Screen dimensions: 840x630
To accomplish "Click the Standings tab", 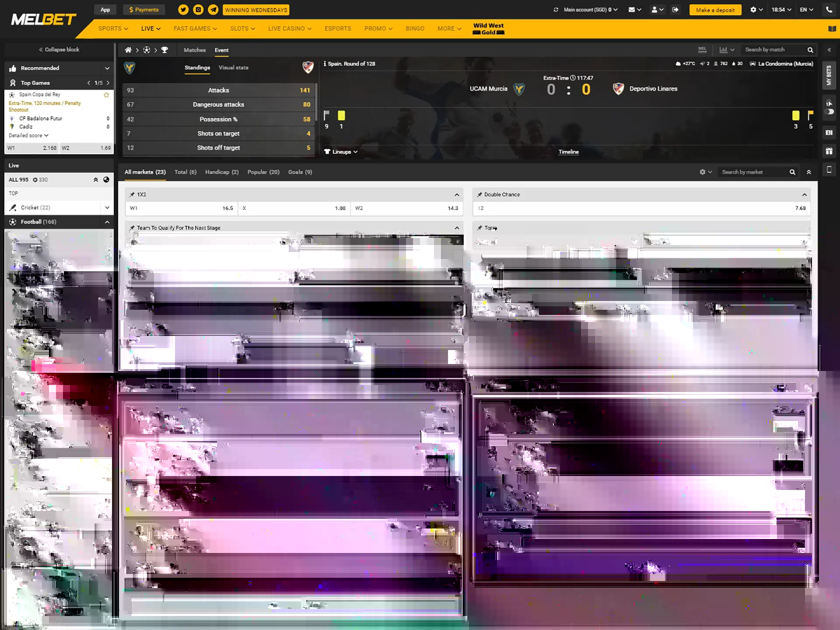I will [x=196, y=67].
